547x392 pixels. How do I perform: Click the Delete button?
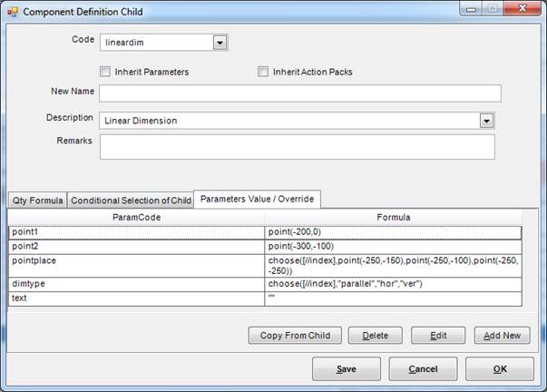point(376,335)
